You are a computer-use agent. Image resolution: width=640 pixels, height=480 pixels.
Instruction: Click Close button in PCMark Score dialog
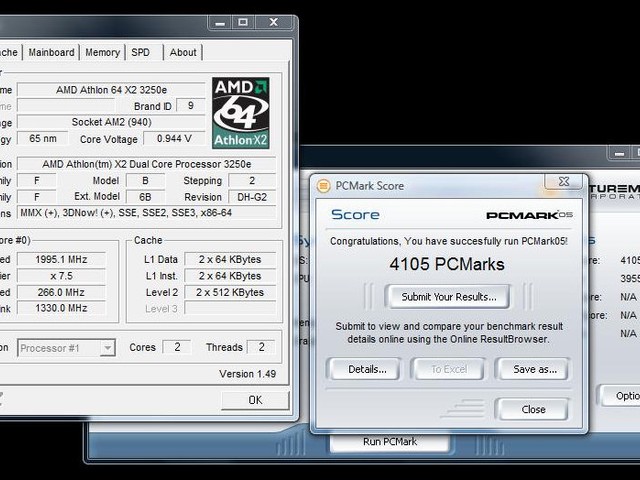(533, 409)
